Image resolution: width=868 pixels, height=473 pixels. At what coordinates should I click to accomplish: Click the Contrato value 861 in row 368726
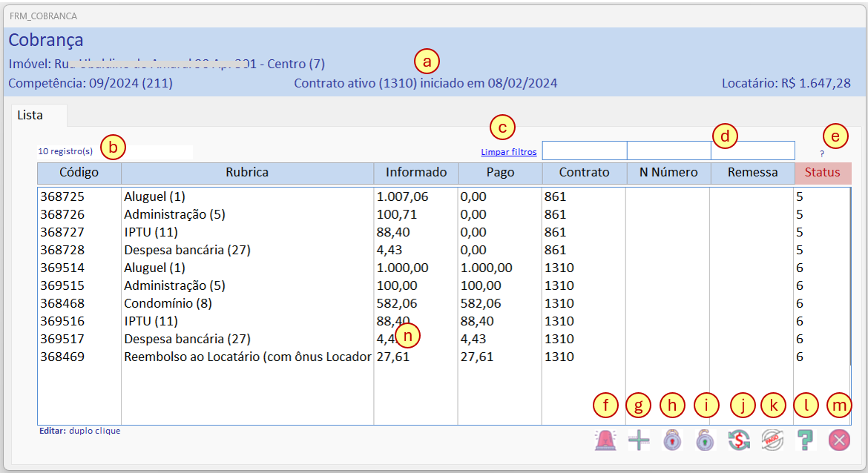tap(555, 215)
